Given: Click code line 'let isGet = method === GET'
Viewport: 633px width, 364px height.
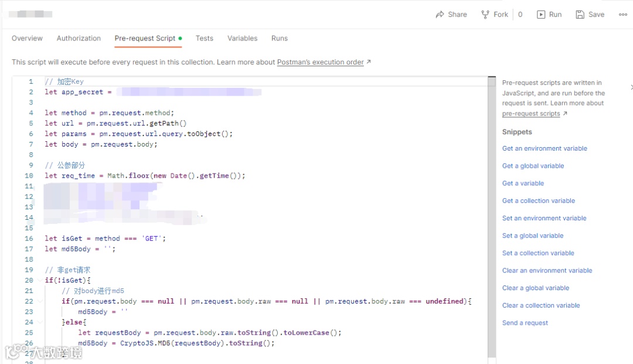Looking at the screenshot, I should click(x=105, y=239).
